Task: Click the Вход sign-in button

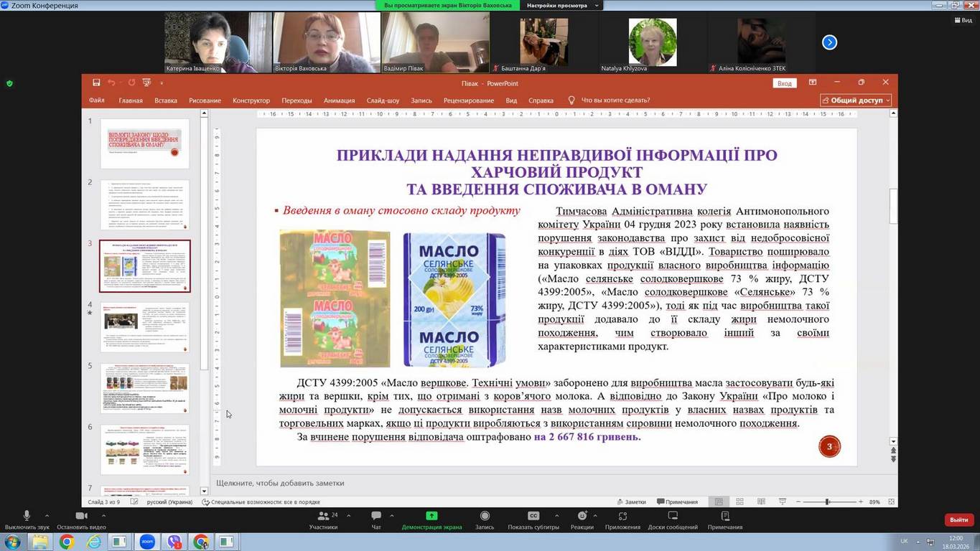Action: coord(785,83)
